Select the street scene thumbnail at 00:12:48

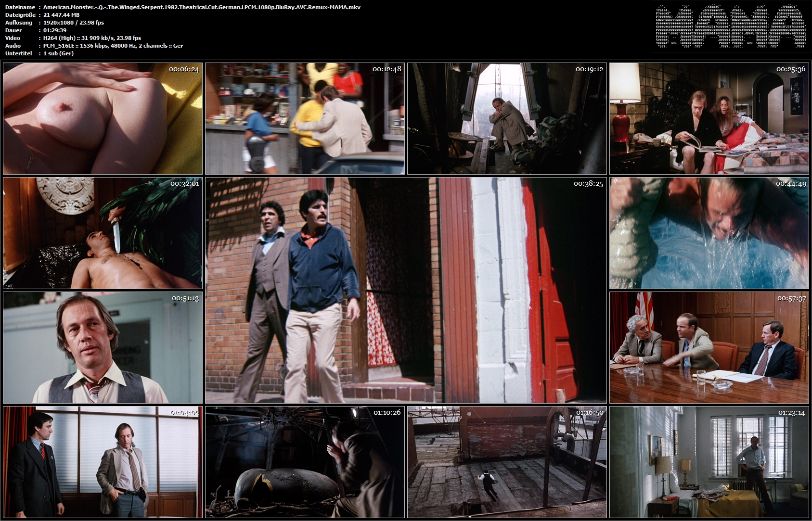pos(305,118)
